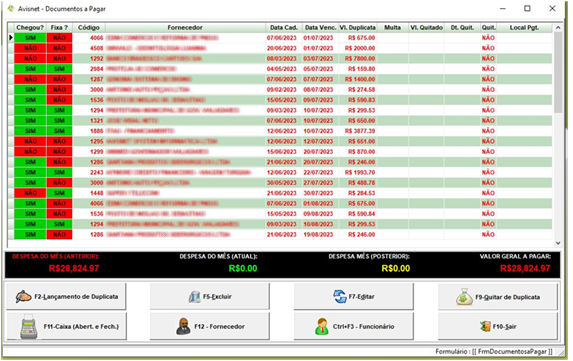Viewport: 573px width, 361px height.
Task: Click the Data Venc. column header
Action: [320, 27]
